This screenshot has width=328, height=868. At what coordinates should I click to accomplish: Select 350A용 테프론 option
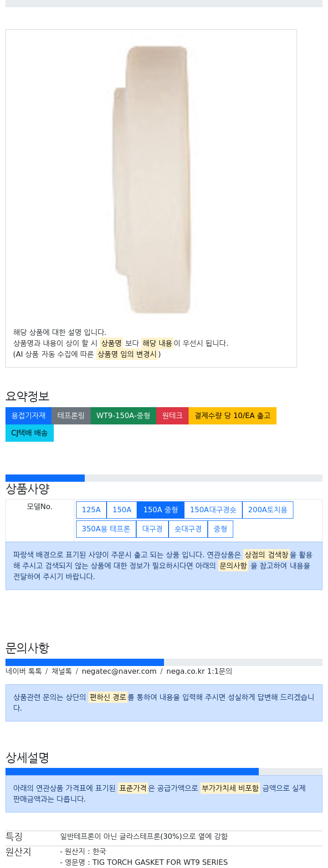[x=106, y=529]
